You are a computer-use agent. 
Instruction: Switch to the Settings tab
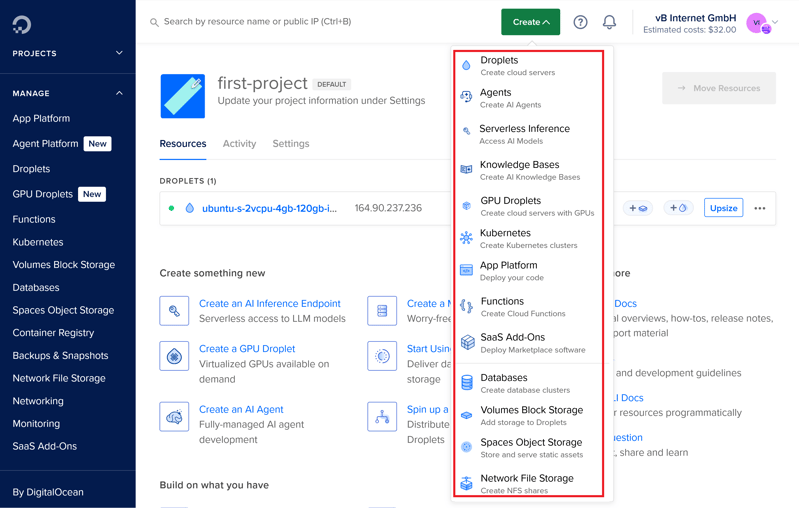pyautogui.click(x=291, y=144)
